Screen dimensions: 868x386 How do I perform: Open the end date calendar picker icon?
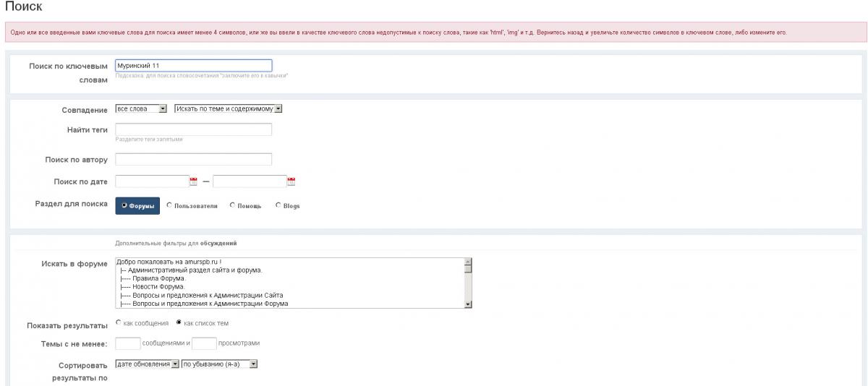[291, 181]
